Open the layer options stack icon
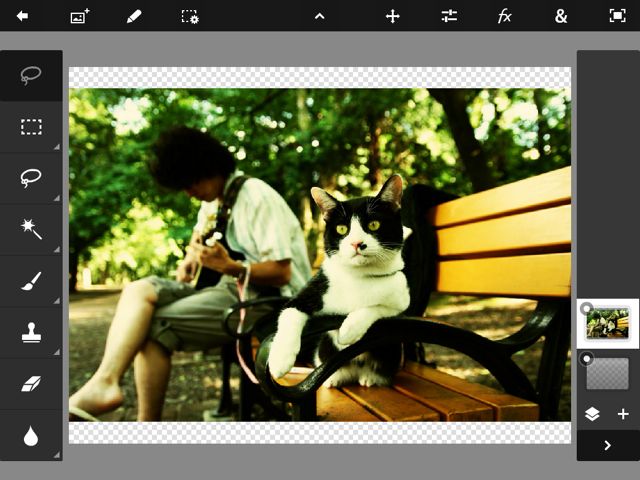Screen dimensions: 640x480 592,414
